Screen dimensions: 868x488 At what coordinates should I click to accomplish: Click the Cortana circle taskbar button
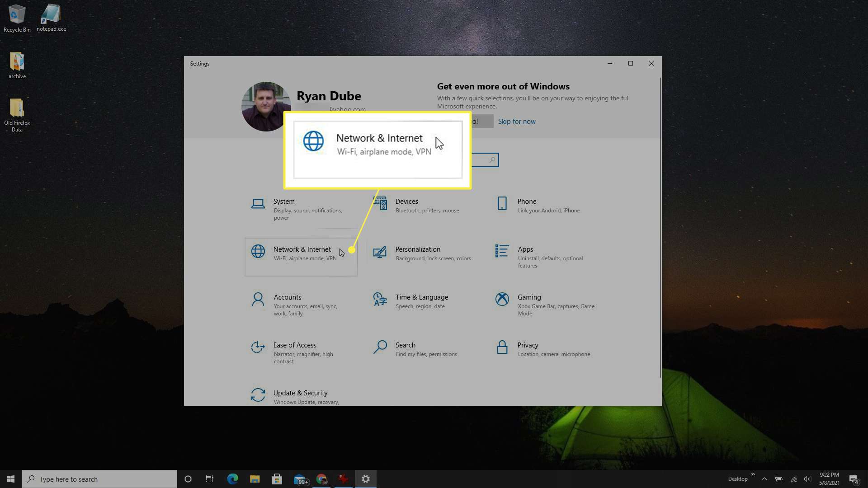(x=188, y=479)
